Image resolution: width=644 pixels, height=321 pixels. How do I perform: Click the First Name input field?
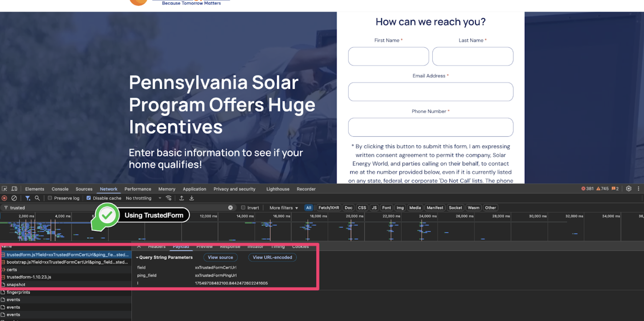(388, 56)
